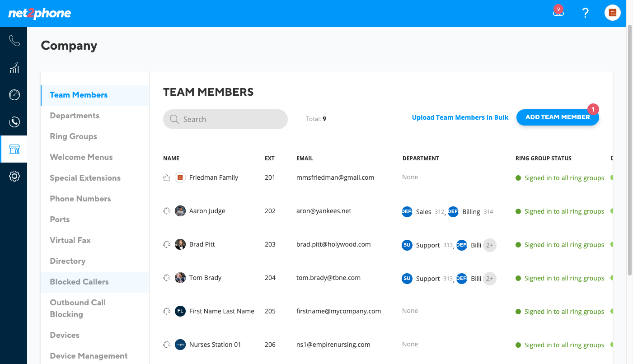This screenshot has height=364, width=633.
Task: Click Nurses Station 01 avatar icon
Action: (x=180, y=345)
